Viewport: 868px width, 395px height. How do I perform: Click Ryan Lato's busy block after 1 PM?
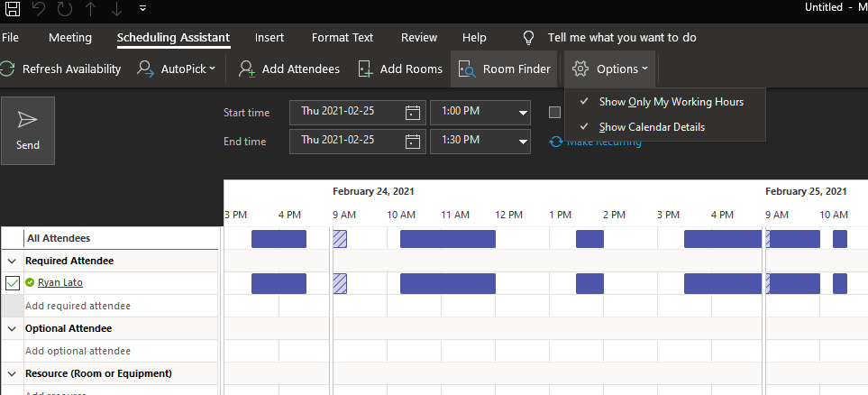pos(589,284)
